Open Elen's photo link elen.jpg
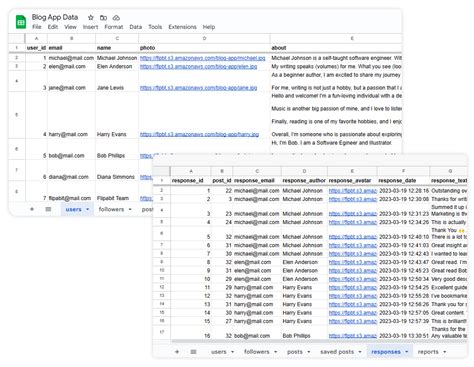474x367 pixels. (x=198, y=66)
